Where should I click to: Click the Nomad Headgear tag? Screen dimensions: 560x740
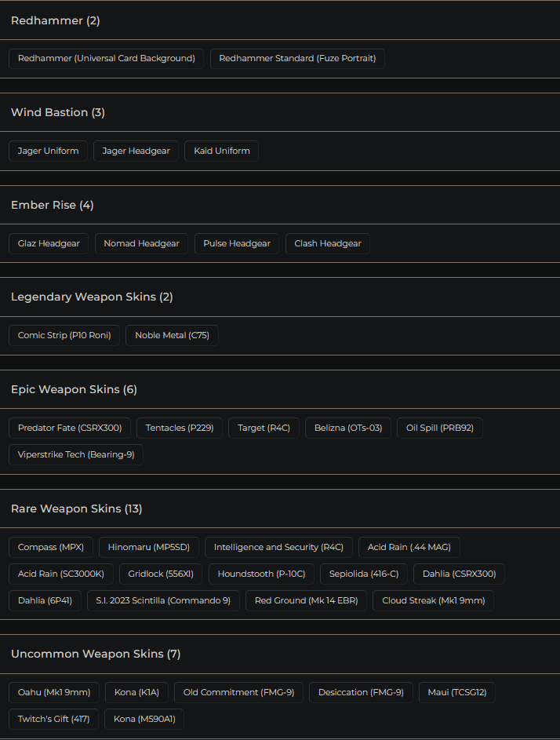click(141, 244)
